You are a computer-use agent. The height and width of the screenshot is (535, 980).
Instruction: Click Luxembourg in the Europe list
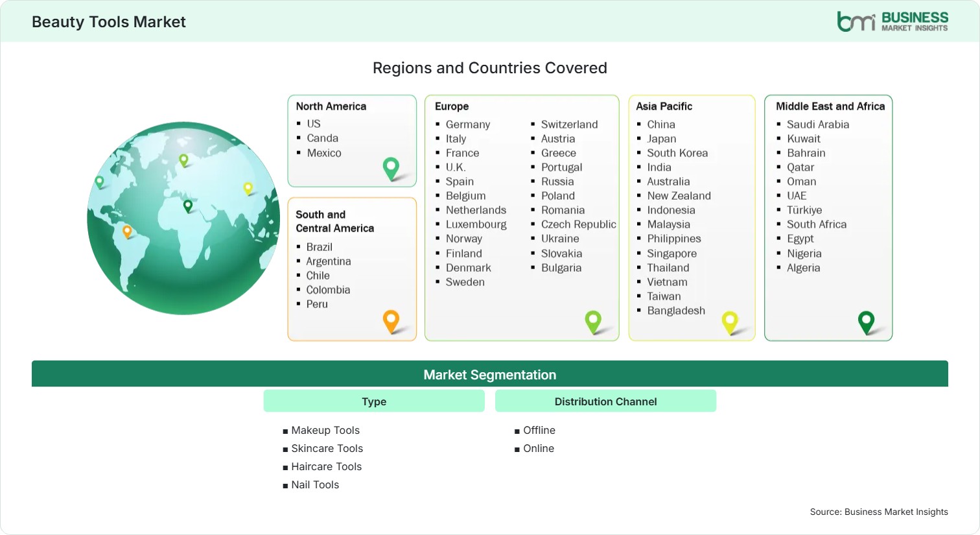tap(476, 224)
